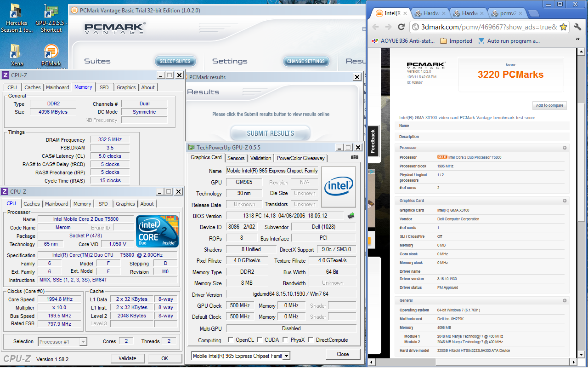Click the Validate button in CPU-Z
This screenshot has width=588, height=368.
[x=127, y=358]
